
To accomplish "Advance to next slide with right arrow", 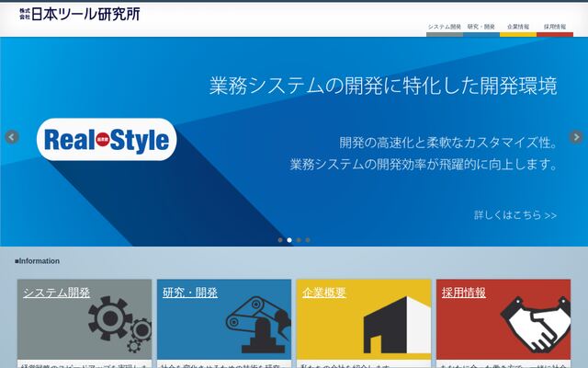I will tap(576, 137).
